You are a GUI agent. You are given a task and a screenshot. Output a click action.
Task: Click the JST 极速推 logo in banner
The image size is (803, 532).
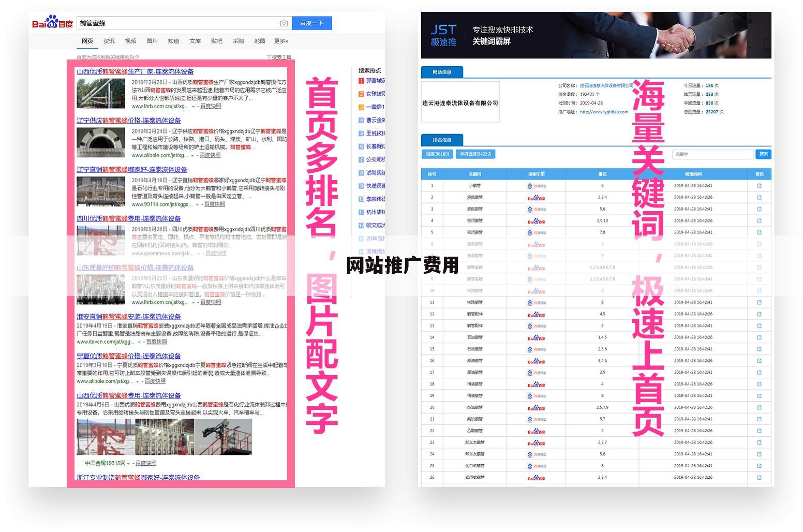click(443, 35)
